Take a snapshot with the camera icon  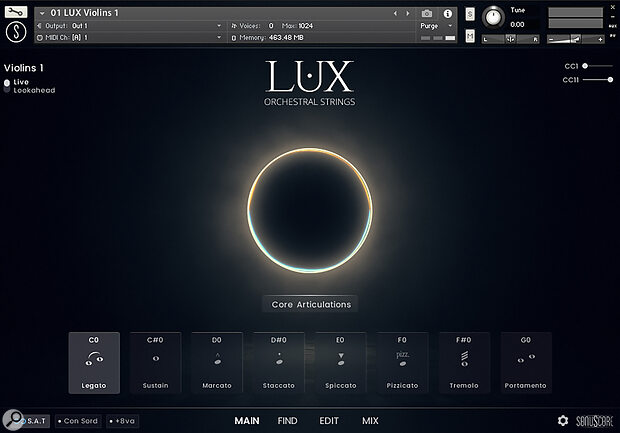click(427, 13)
